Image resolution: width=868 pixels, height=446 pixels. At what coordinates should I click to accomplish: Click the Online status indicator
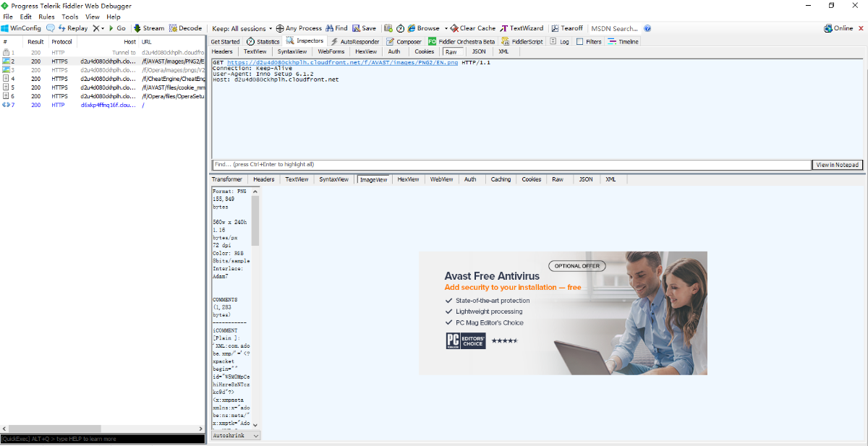[x=838, y=28]
